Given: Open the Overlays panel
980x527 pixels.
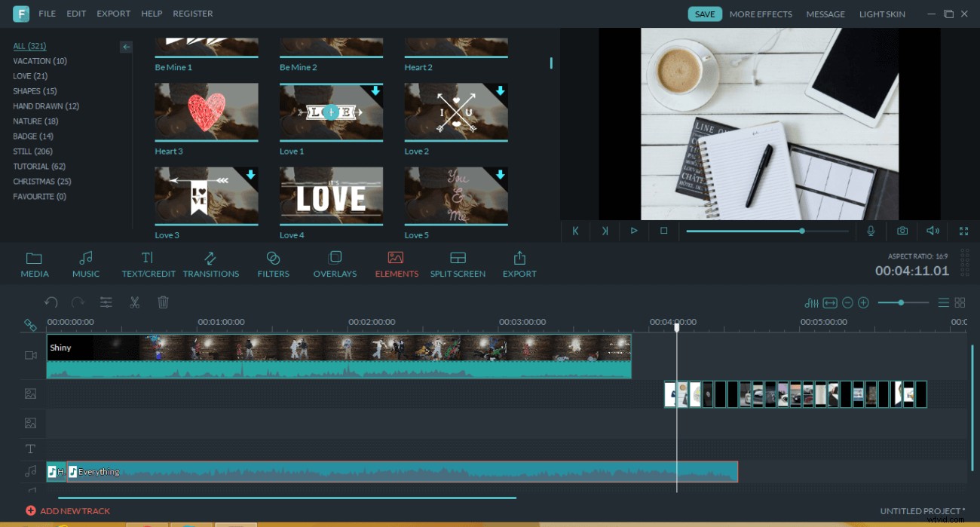Looking at the screenshot, I should [x=334, y=264].
